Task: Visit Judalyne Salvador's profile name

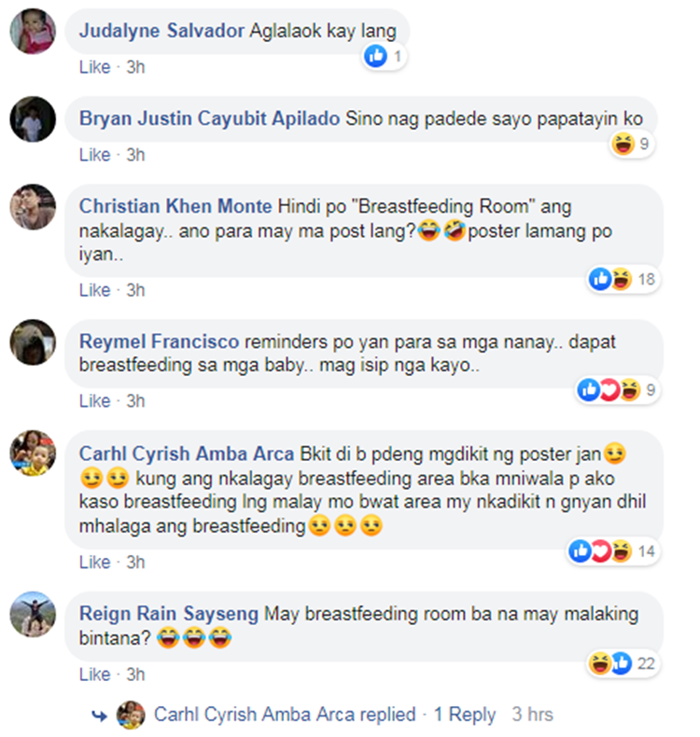Action: coord(161,31)
